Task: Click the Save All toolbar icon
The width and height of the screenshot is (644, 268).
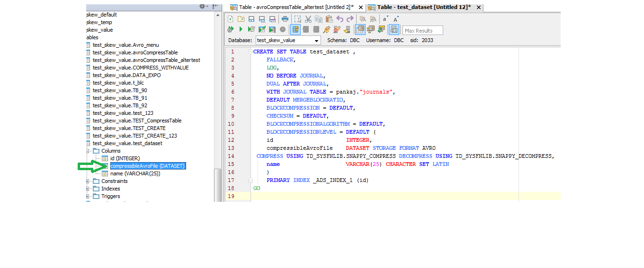Action: [272, 19]
